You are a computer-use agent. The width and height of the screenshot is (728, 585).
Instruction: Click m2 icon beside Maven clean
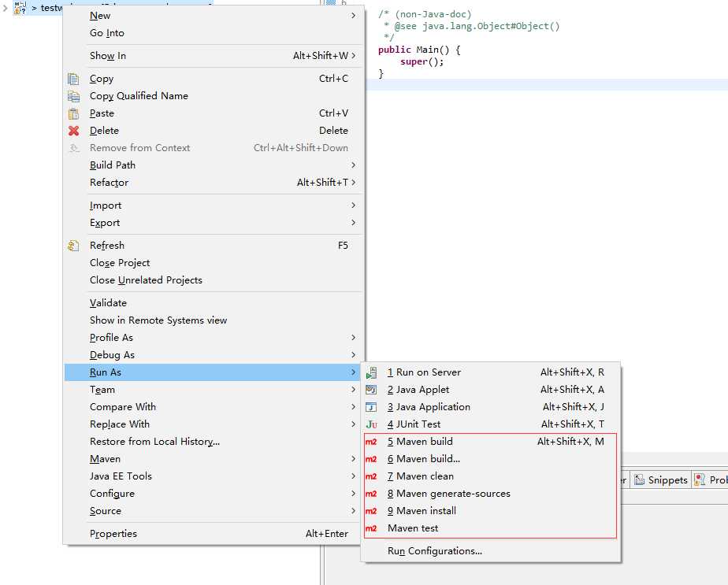tap(371, 476)
